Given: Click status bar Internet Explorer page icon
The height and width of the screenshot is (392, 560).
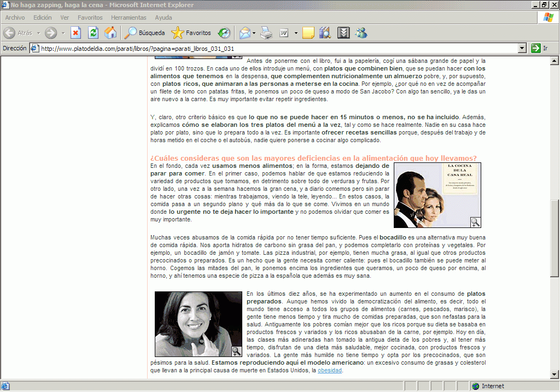Looking at the screenshot, I should pyautogui.click(x=5, y=386).
